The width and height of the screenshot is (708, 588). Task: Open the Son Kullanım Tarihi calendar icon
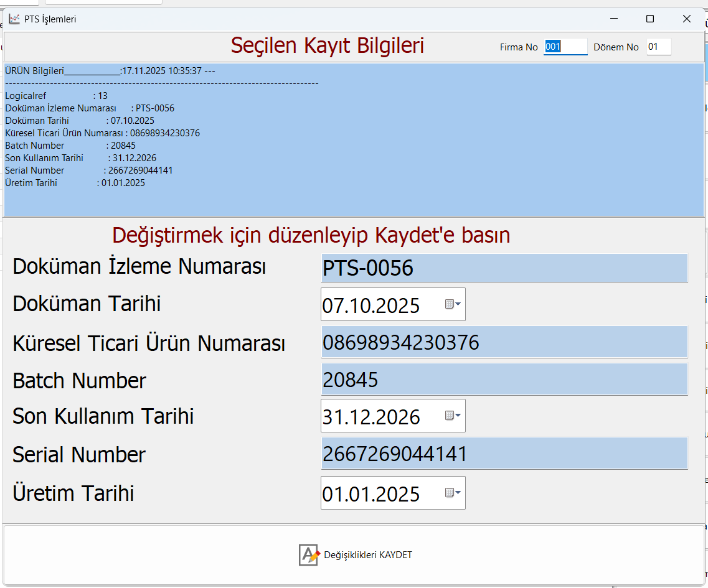coord(452,416)
